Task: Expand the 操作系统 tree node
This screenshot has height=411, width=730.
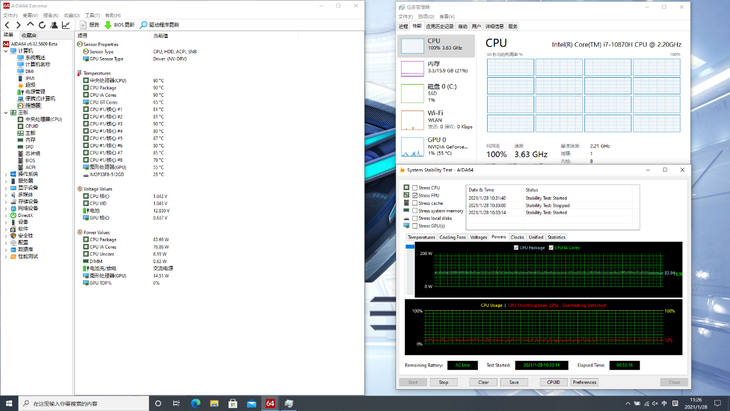Action: pyautogui.click(x=6, y=174)
